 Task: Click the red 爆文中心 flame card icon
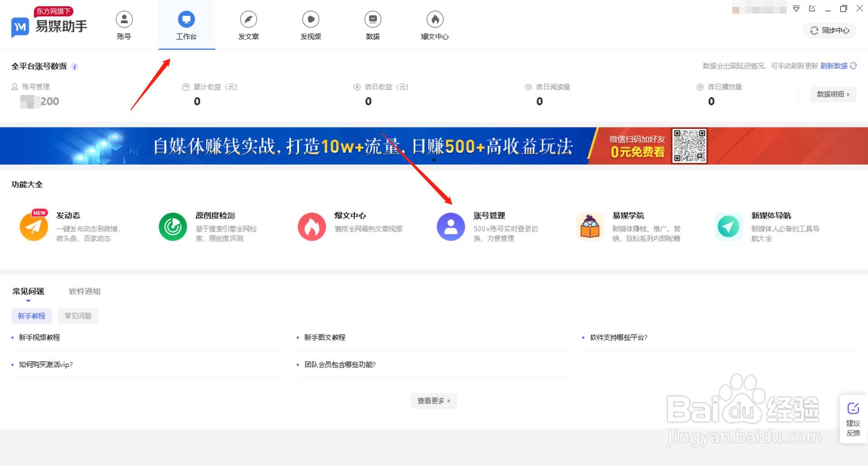pyautogui.click(x=312, y=227)
